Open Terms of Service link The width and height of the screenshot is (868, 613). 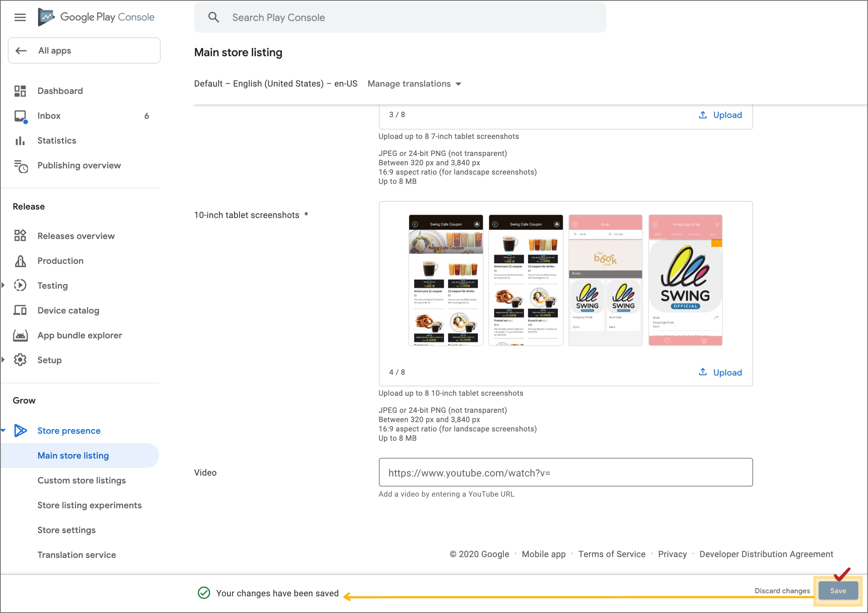612,554
